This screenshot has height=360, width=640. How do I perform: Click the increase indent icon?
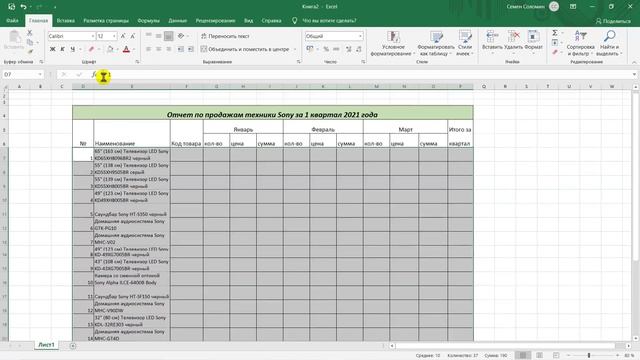(x=191, y=49)
